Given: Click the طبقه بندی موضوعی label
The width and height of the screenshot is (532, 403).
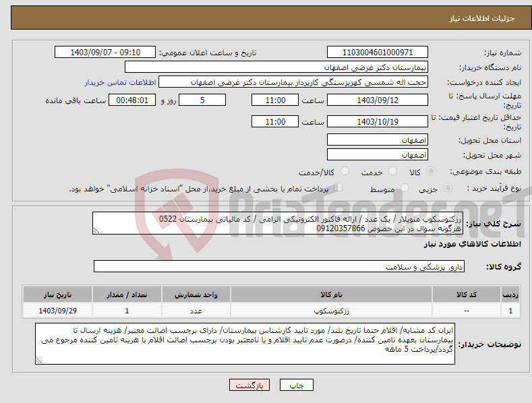Looking at the screenshot, I should point(485,172).
